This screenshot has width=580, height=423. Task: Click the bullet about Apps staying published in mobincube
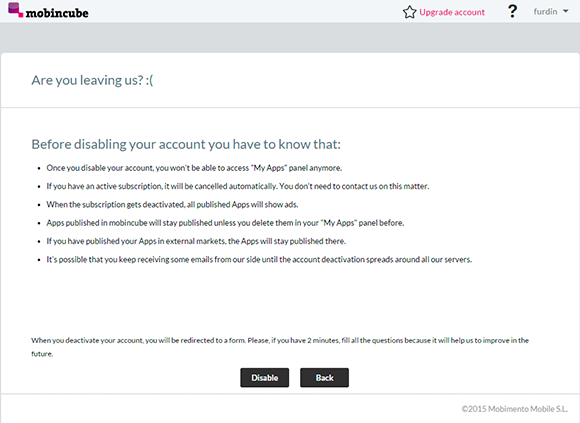click(x=225, y=223)
